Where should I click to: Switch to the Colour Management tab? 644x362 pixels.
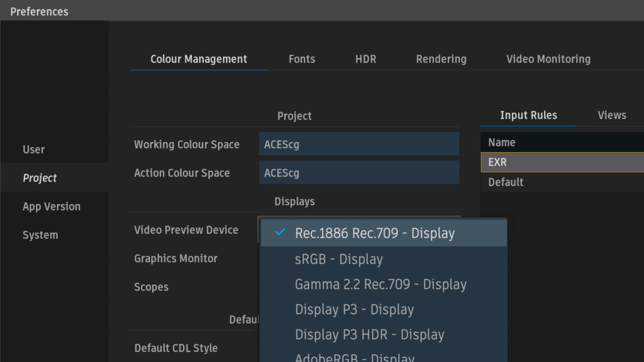click(199, 59)
